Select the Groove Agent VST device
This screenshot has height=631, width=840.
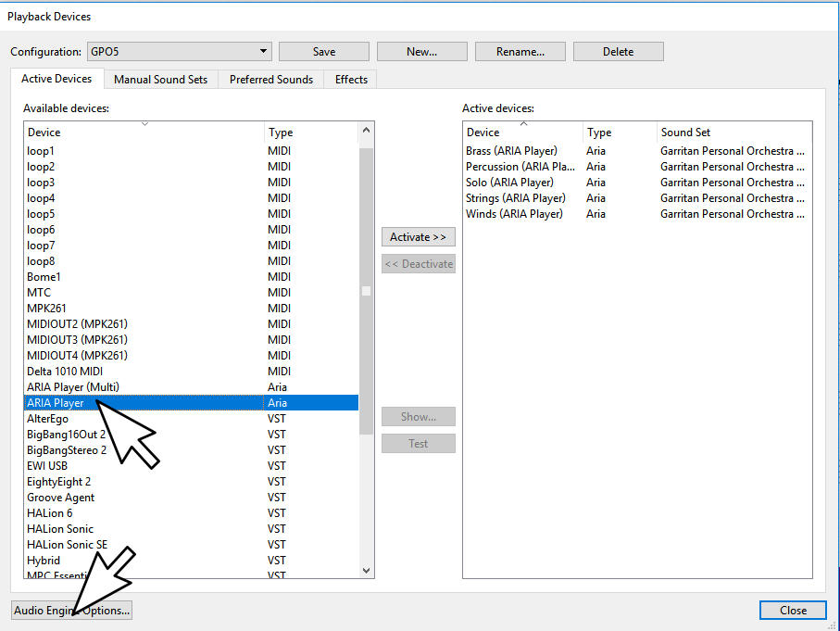[x=60, y=498]
